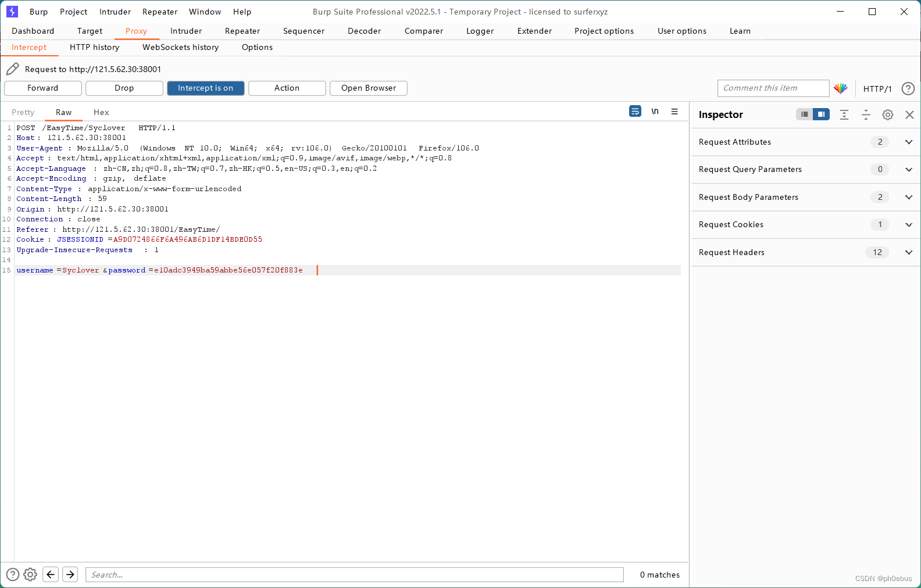Click HTTP/1 protocol label
The image size is (921, 588).
coord(877,89)
